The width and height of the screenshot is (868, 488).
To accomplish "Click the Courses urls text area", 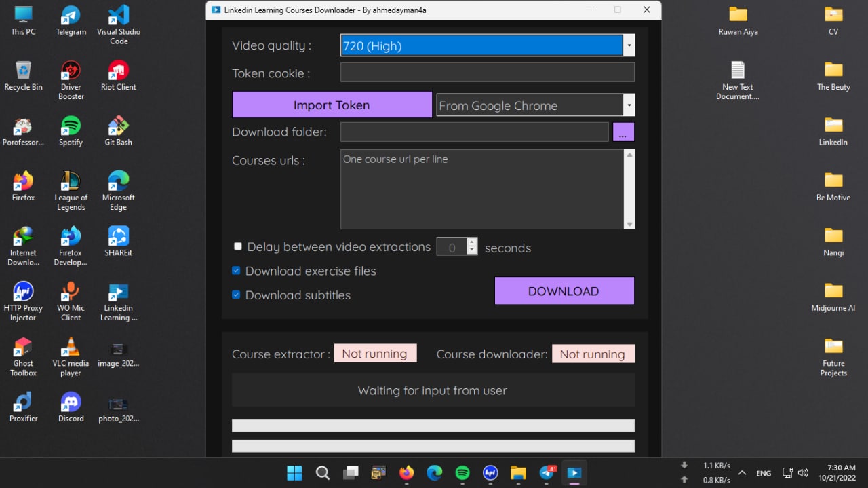I will (x=482, y=189).
